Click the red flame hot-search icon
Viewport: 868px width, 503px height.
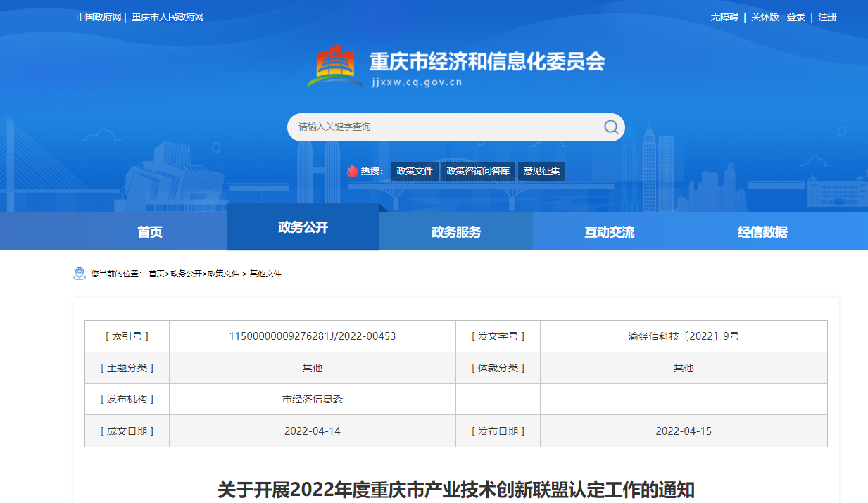(352, 171)
